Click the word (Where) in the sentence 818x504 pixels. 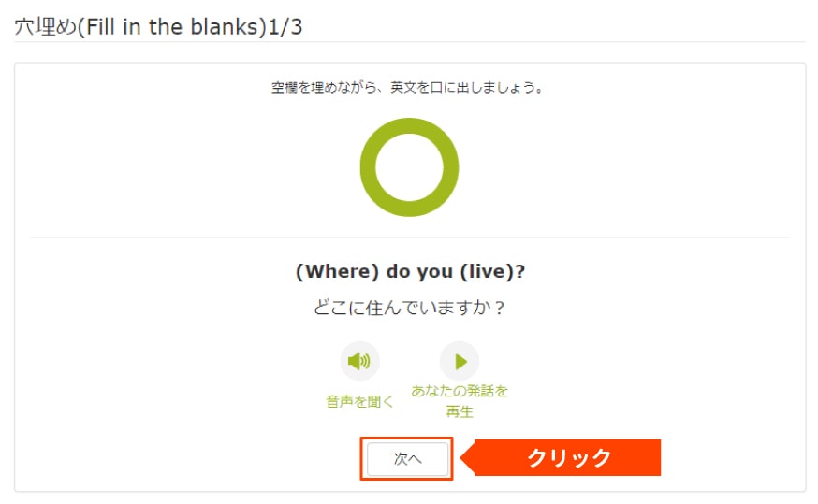coord(337,271)
